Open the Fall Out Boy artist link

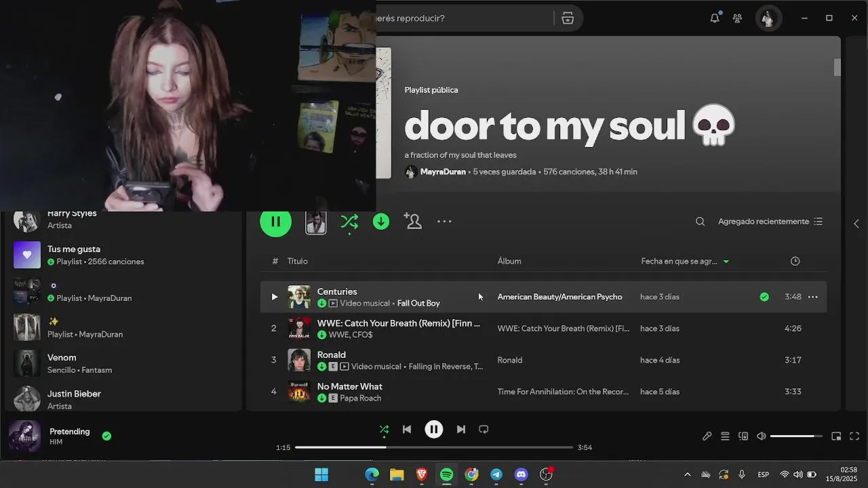pos(418,303)
